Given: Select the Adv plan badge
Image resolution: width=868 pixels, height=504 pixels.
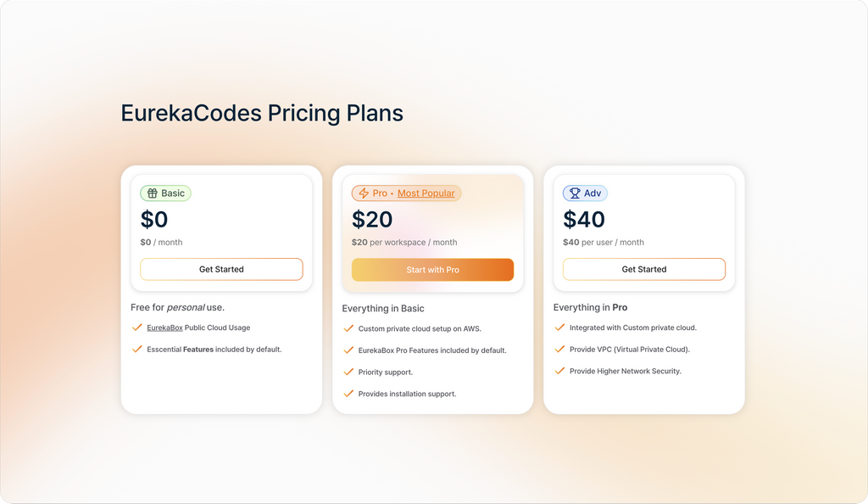Looking at the screenshot, I should [585, 193].
